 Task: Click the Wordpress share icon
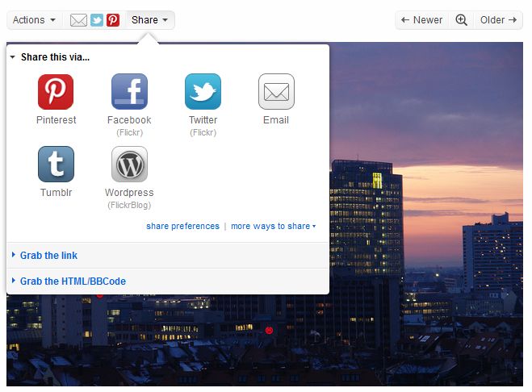[x=129, y=165]
